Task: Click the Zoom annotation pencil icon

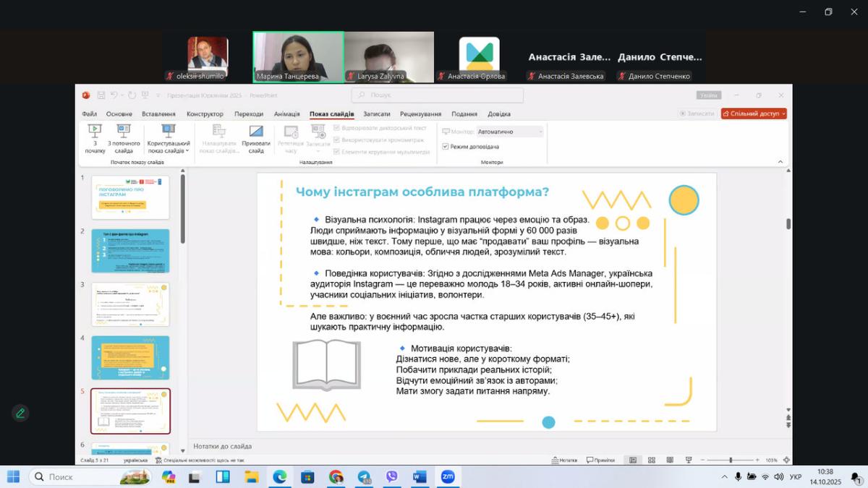Action: (x=20, y=413)
